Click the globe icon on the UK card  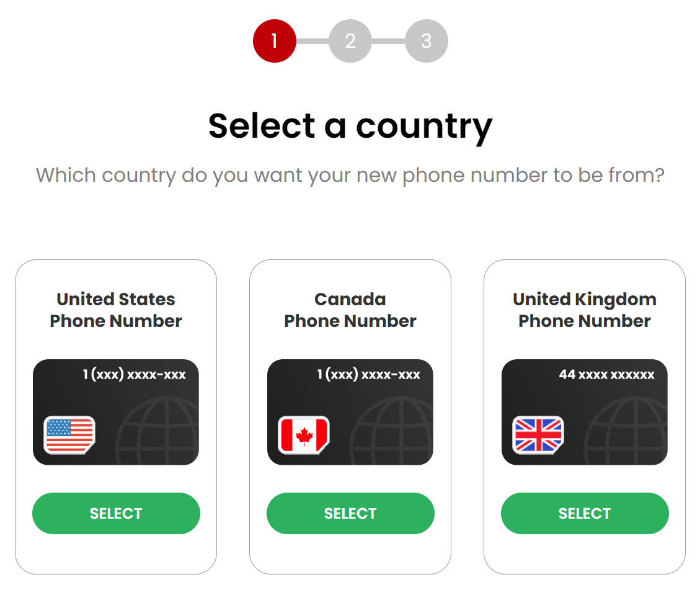[627, 432]
